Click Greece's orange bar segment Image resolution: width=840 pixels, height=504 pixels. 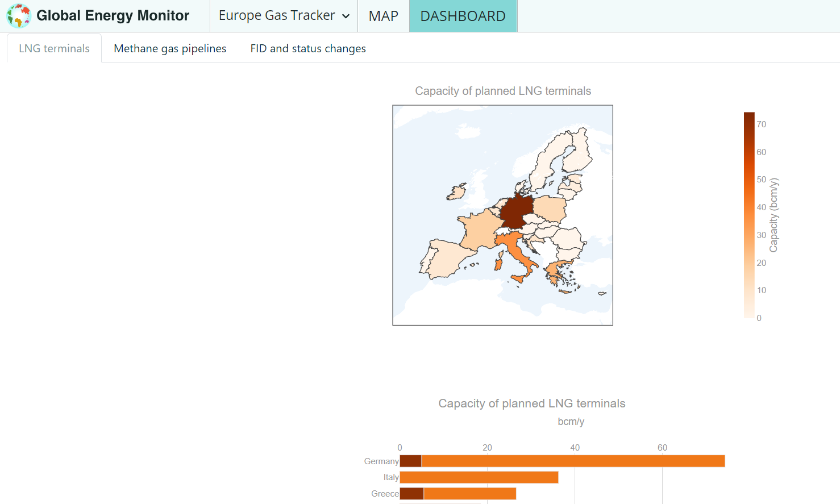point(469,494)
